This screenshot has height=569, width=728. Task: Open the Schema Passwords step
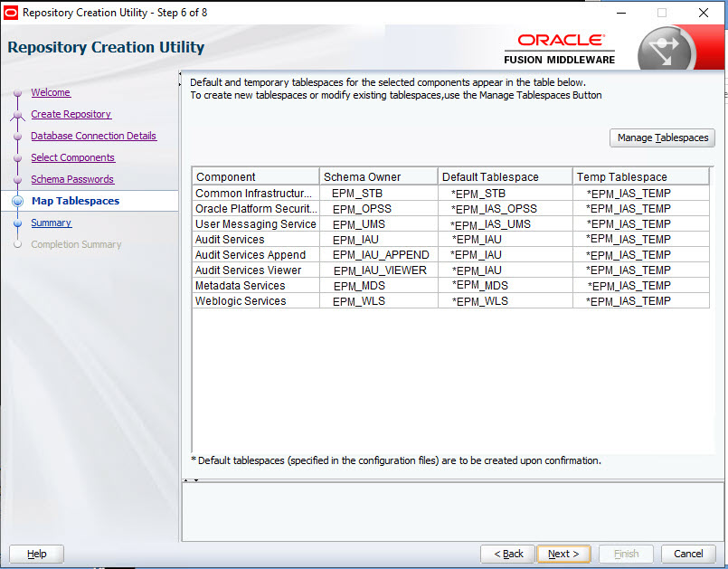tap(72, 179)
